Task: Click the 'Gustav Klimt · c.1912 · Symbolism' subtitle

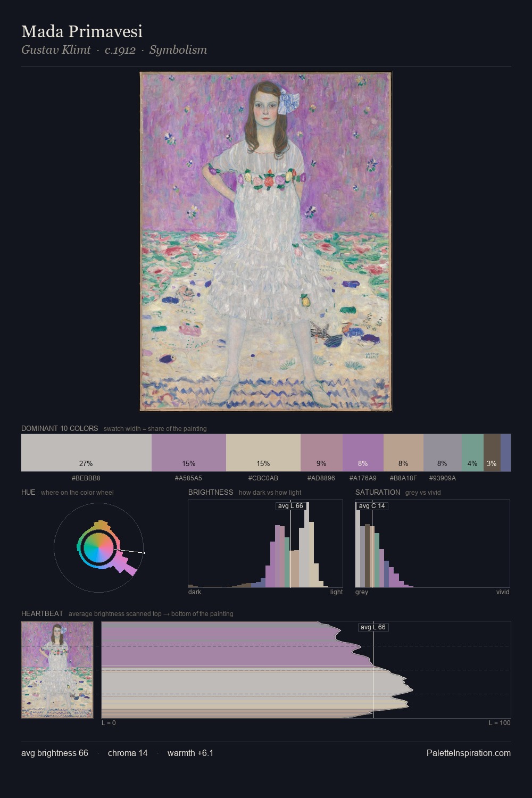Action: pos(114,50)
